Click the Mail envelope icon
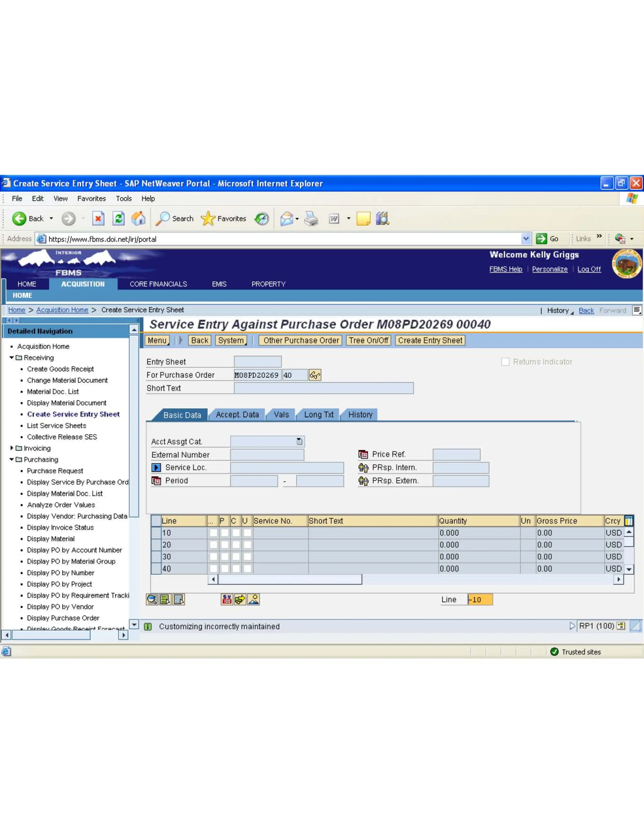This screenshot has width=644, height=833. 286,219
